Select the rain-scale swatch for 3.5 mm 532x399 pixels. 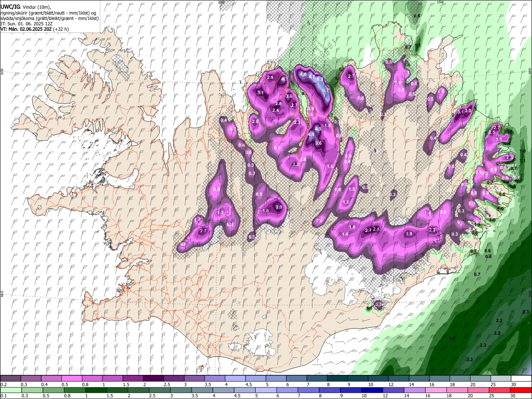coord(202,390)
